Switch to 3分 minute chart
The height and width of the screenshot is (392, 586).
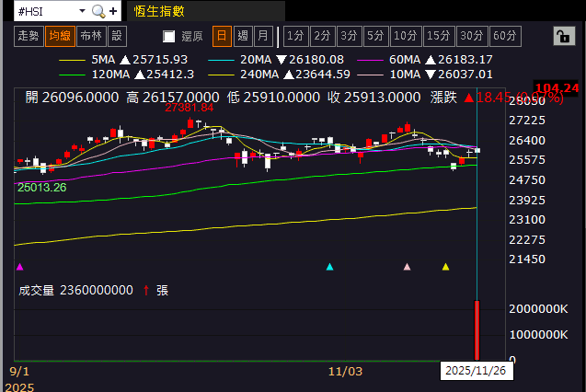[349, 36]
